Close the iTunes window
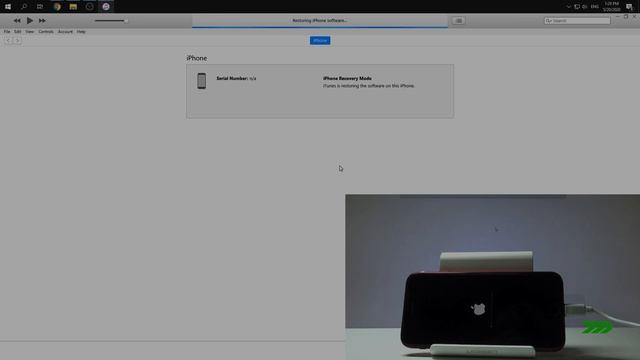The height and width of the screenshot is (360, 640). pyautogui.click(x=634, y=17)
